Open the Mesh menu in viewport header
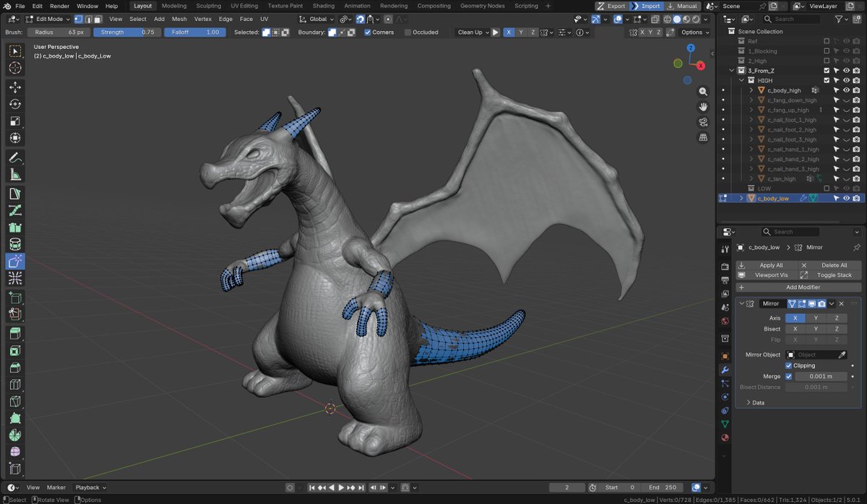Viewport: 867px width, 504px height. tap(179, 19)
